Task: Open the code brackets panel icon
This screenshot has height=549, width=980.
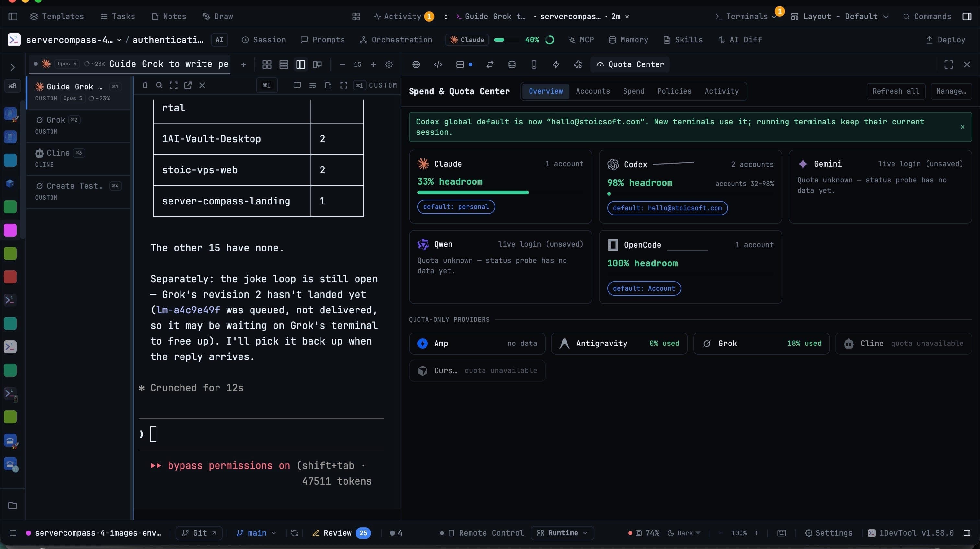Action: click(x=438, y=65)
